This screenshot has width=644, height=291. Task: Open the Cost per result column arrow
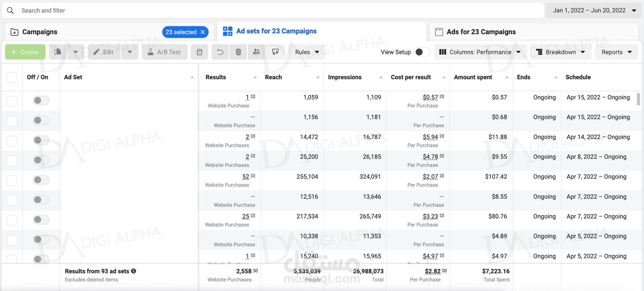pyautogui.click(x=444, y=78)
